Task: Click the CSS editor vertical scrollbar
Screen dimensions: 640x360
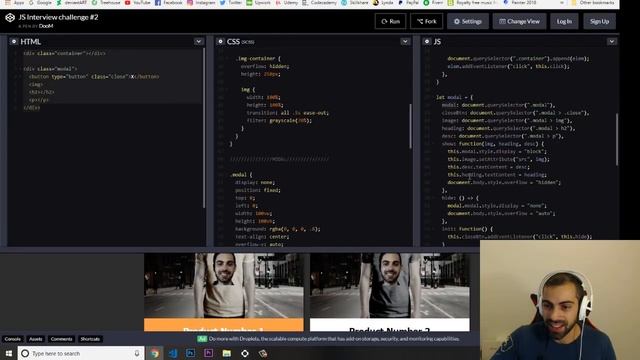Action: click(x=410, y=126)
